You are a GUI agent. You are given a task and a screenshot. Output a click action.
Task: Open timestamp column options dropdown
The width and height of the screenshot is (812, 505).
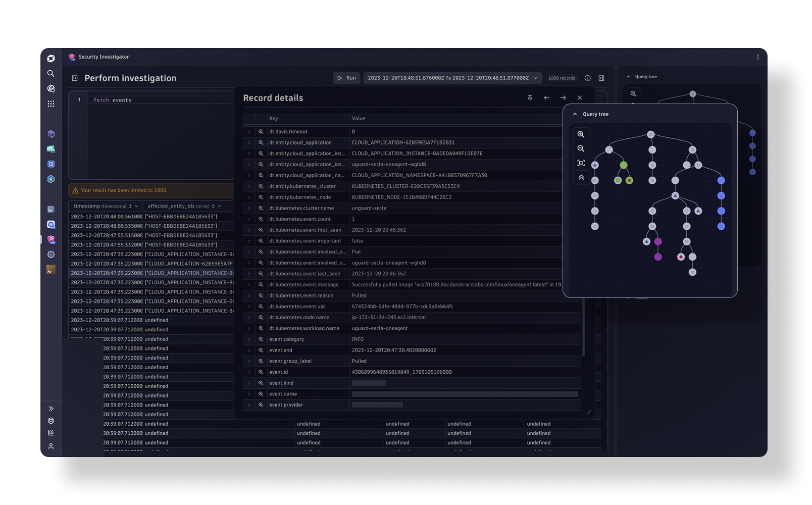tap(136, 206)
